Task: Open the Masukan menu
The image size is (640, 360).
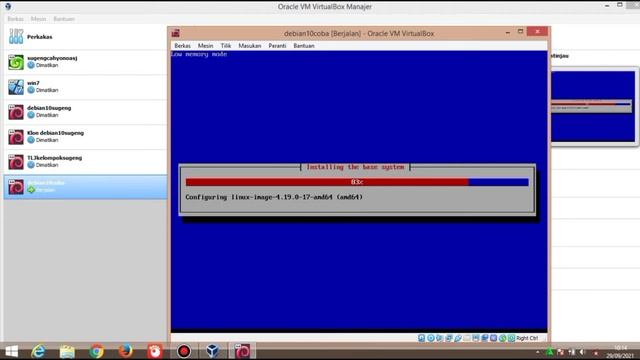Action: [x=249, y=46]
